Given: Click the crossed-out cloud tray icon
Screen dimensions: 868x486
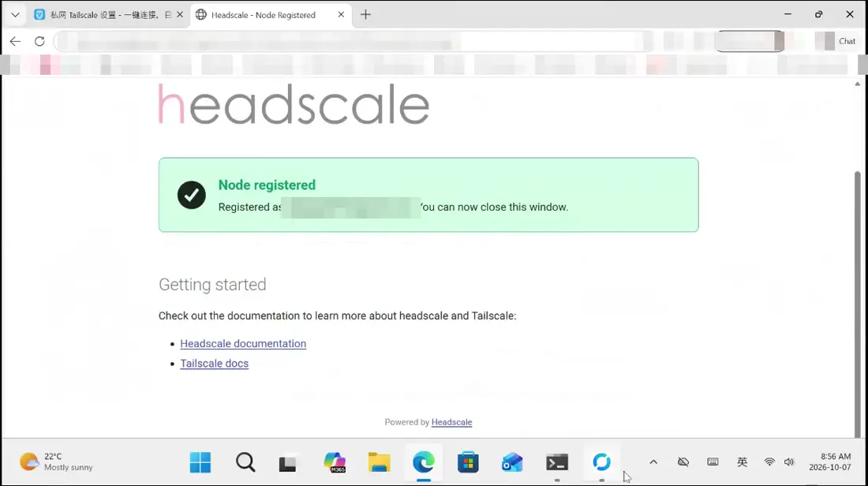Looking at the screenshot, I should pos(683,462).
